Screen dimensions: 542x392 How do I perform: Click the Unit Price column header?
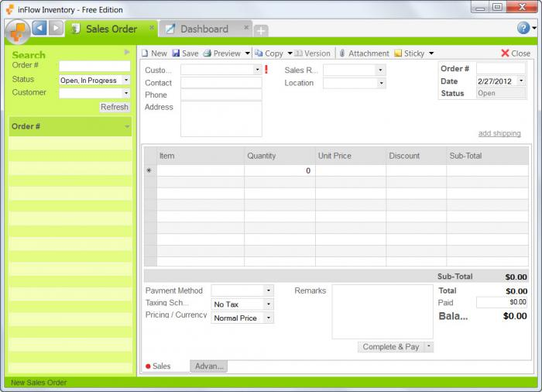(351, 156)
